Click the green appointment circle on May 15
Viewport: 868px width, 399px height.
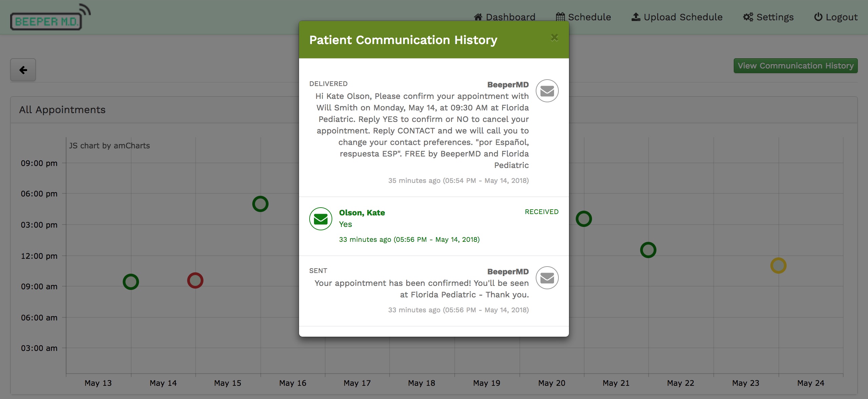click(260, 204)
